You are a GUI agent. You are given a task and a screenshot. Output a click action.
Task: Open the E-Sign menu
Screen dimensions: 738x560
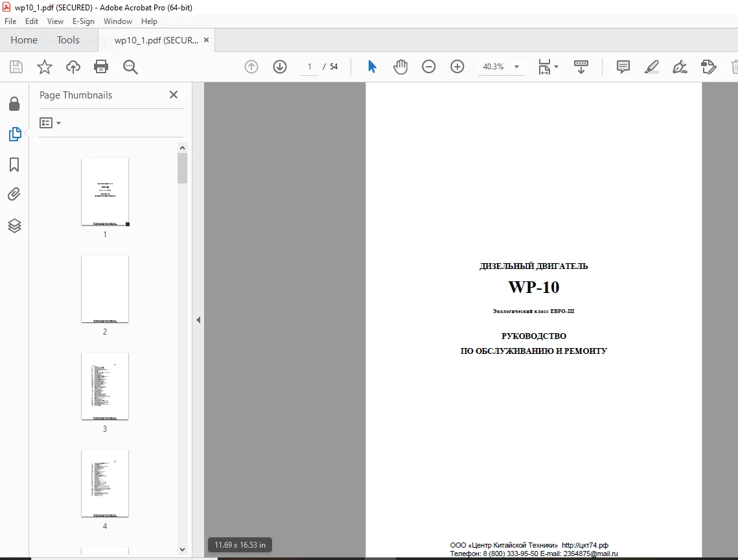coord(84,21)
